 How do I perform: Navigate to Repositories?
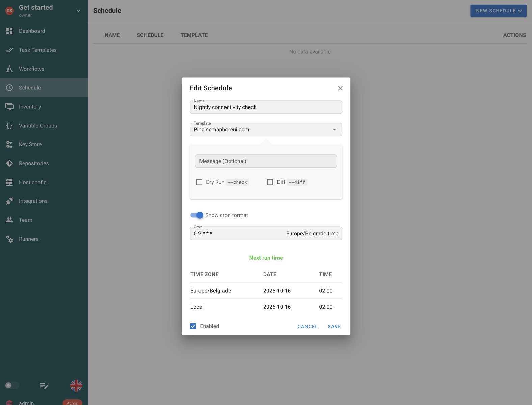(44, 163)
